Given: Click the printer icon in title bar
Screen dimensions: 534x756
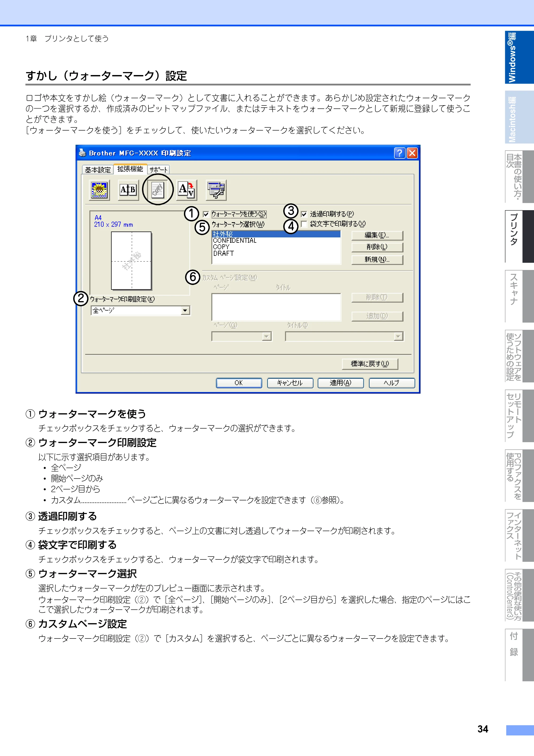Looking at the screenshot, I should point(82,152).
